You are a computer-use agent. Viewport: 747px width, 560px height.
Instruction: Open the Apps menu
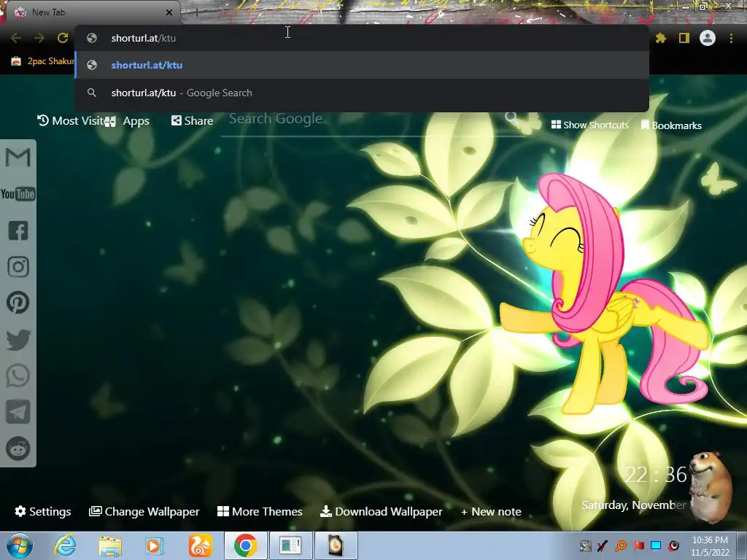coord(127,121)
